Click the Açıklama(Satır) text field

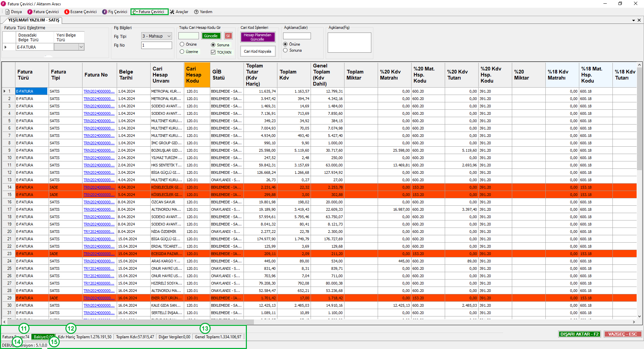click(x=297, y=36)
